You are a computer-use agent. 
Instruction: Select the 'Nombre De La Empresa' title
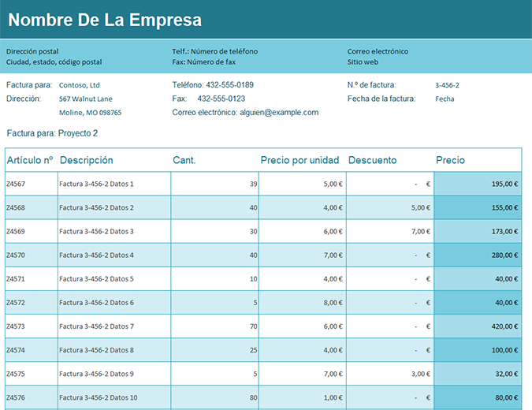(x=105, y=20)
